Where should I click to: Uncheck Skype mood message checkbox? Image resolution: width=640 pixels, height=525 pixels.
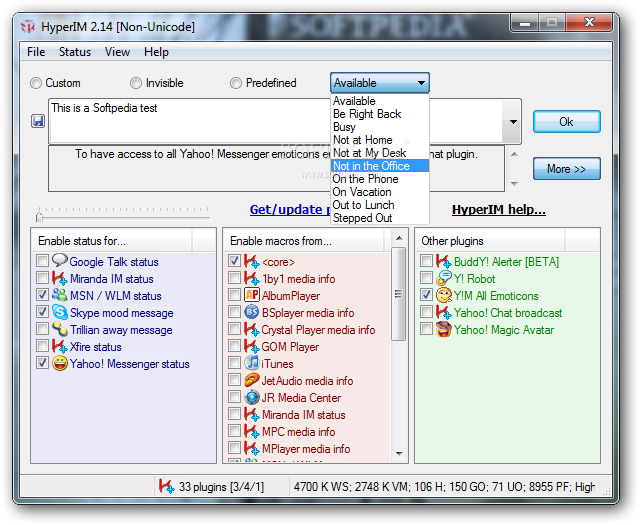pos(42,312)
